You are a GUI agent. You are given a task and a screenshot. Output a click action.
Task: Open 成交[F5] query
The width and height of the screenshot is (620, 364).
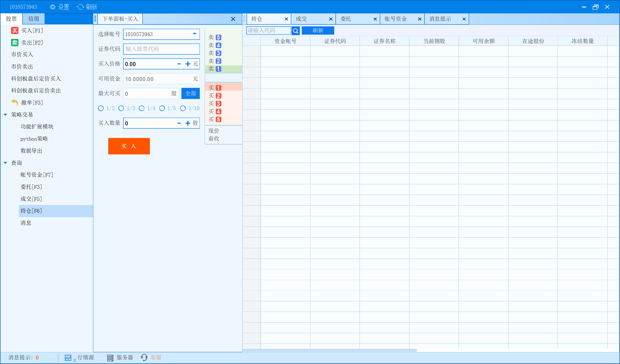click(31, 199)
